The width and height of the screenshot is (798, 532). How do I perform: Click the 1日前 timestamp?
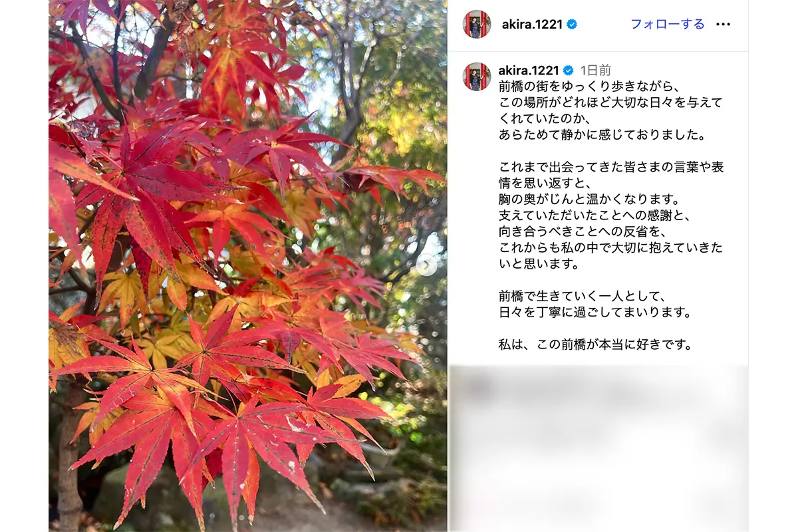[x=595, y=70]
